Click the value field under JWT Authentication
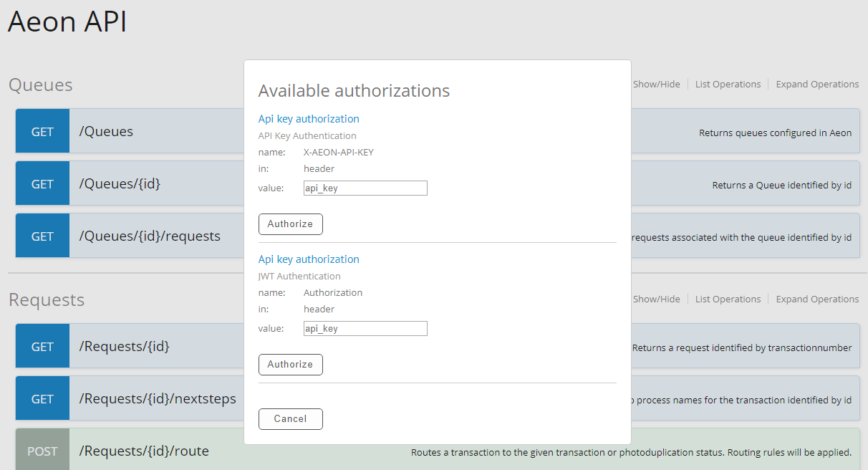Viewport: 868px width, 470px height. (365, 328)
